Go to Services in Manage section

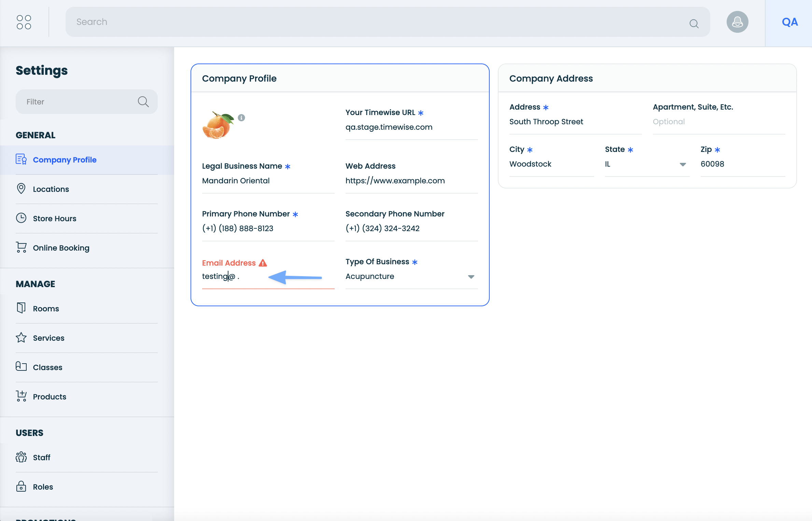[48, 338]
